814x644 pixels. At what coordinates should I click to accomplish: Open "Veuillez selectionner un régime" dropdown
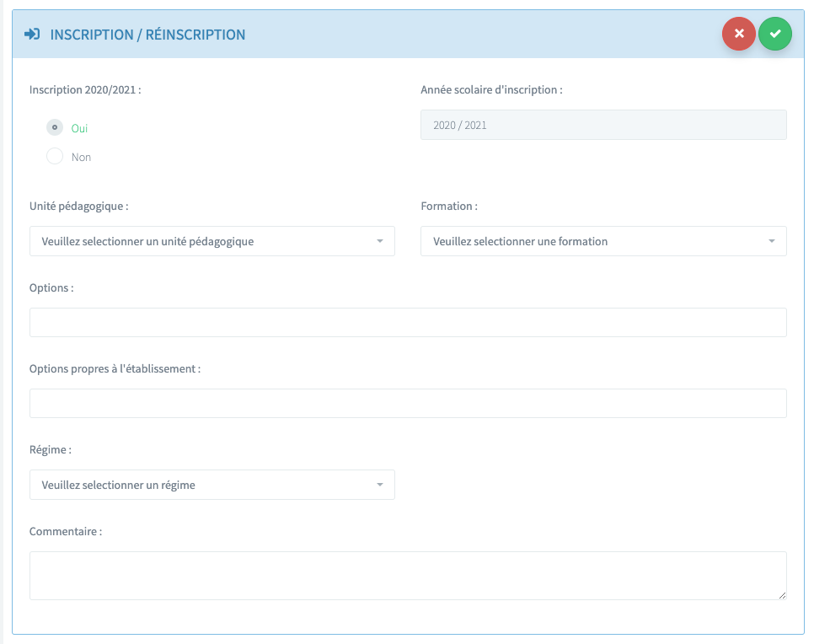tap(202, 485)
